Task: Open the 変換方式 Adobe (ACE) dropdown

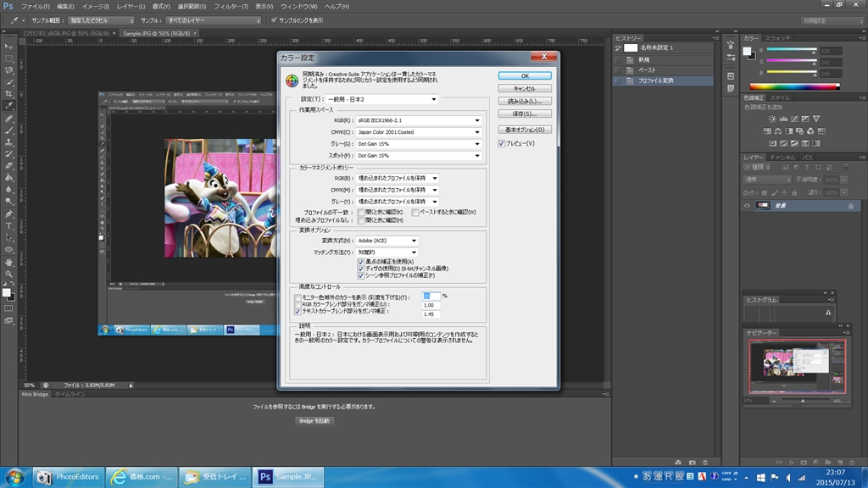Action: pyautogui.click(x=386, y=241)
